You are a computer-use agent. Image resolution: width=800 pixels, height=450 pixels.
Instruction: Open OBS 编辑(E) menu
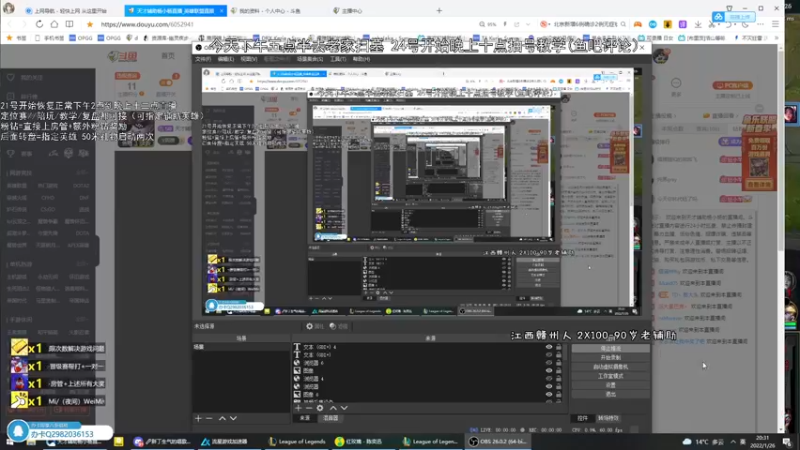click(x=226, y=59)
